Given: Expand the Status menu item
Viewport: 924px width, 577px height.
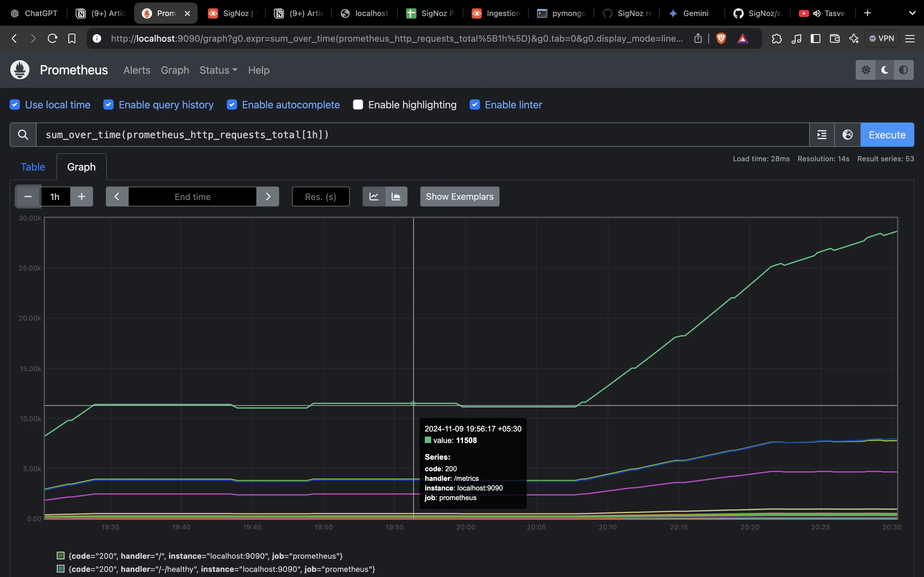Looking at the screenshot, I should [x=218, y=70].
